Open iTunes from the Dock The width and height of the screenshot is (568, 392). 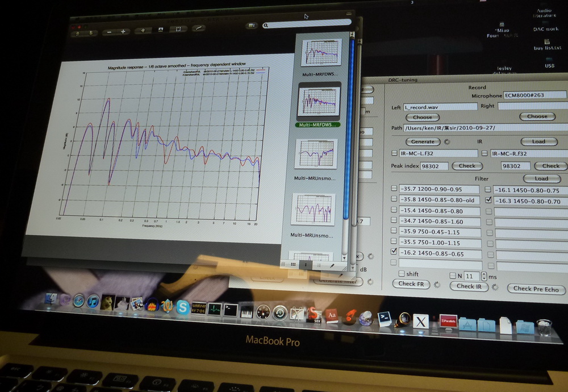pyautogui.click(x=93, y=301)
